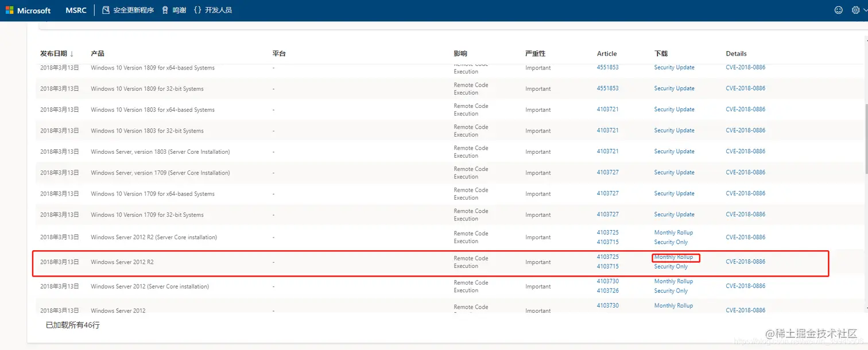Open article 4103726 for Server 2012 Server Core

[x=608, y=291]
